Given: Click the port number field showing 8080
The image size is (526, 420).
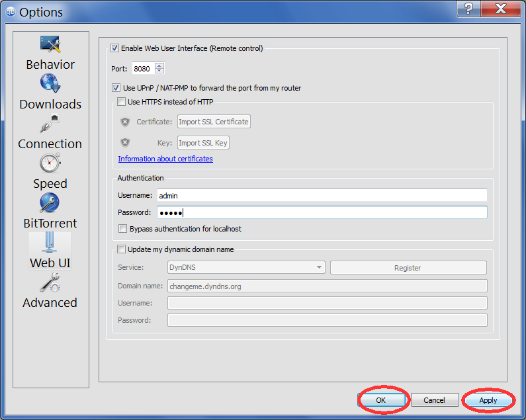Looking at the screenshot, I should click(x=143, y=69).
